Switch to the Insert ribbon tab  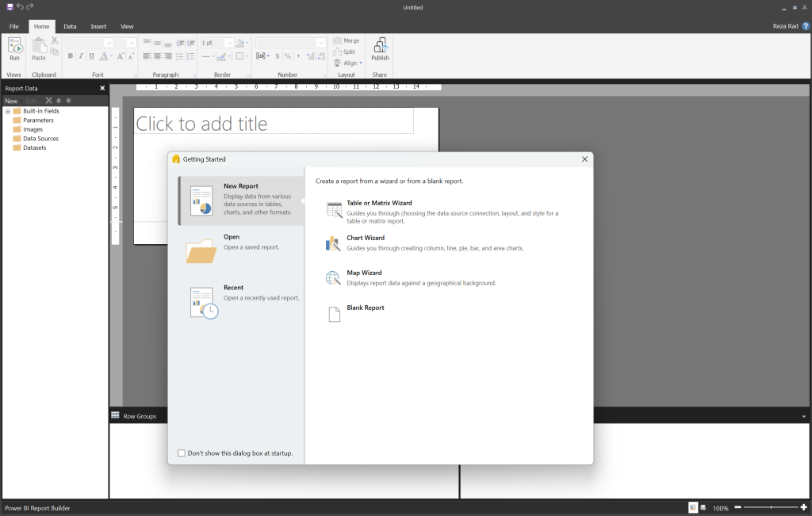[x=98, y=27]
